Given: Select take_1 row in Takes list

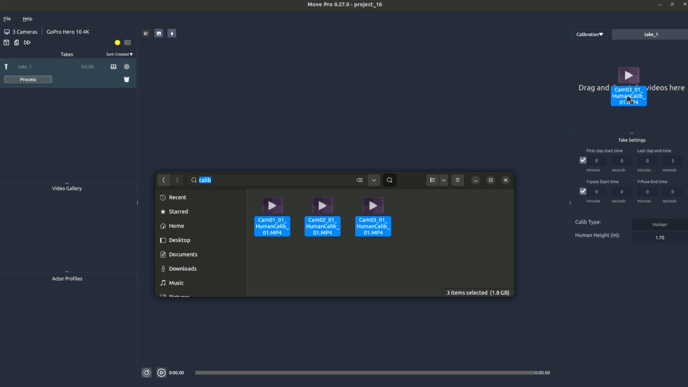Looking at the screenshot, I should (x=68, y=67).
